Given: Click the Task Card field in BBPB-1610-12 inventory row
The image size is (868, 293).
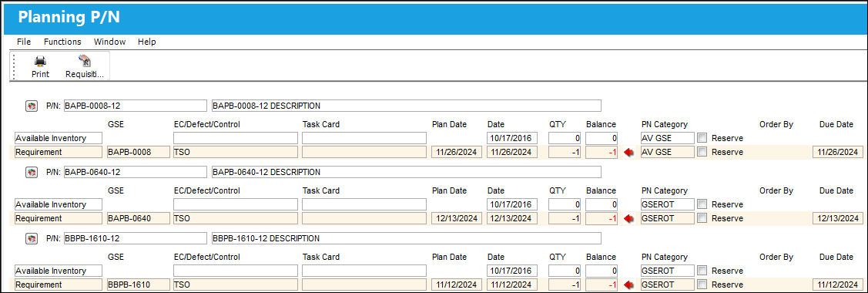Looking at the screenshot, I should coord(364,271).
